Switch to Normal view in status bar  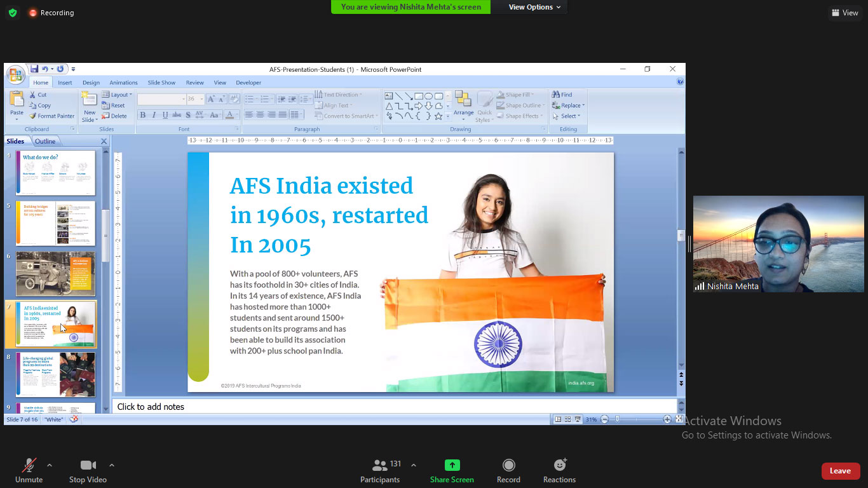pyautogui.click(x=558, y=419)
